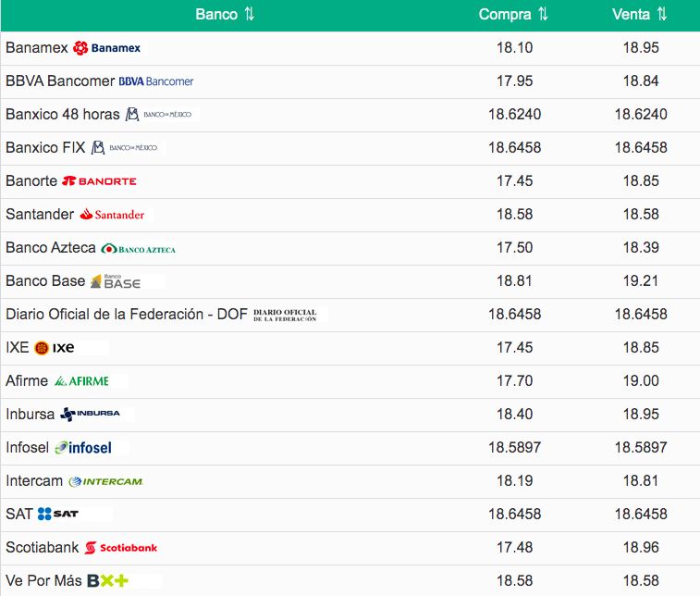Select the Infosel name text
The height and width of the screenshot is (596, 700).
[x=27, y=447]
